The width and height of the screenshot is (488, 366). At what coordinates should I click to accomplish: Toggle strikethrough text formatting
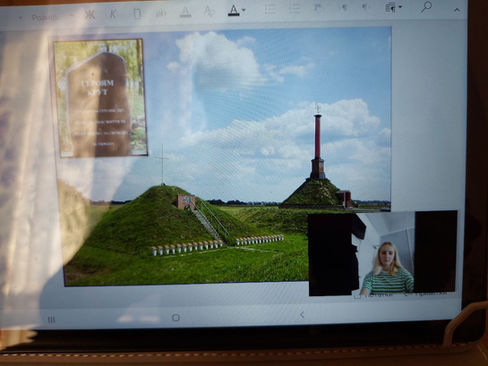(x=161, y=13)
